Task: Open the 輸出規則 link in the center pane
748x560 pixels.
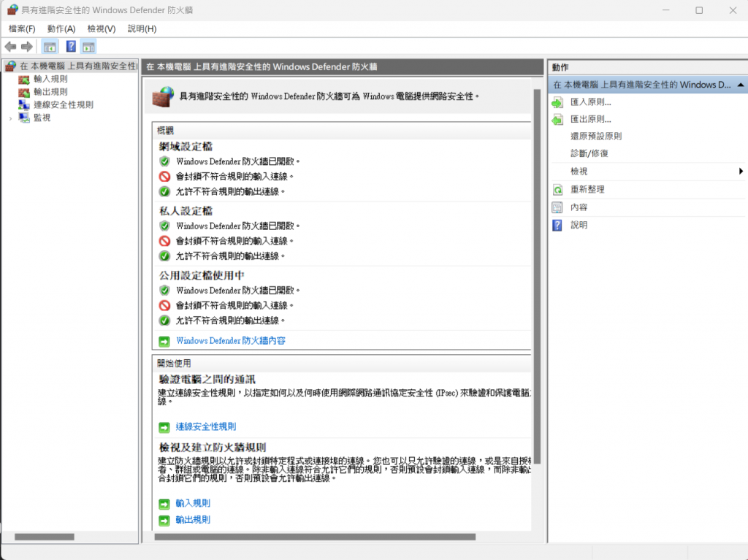Action: (193, 520)
